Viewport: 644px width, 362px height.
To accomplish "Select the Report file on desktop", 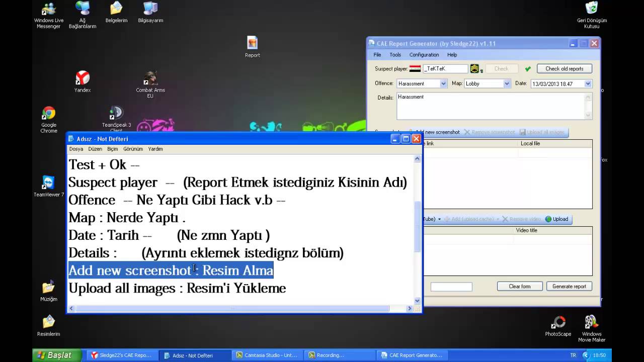I will coord(253,47).
